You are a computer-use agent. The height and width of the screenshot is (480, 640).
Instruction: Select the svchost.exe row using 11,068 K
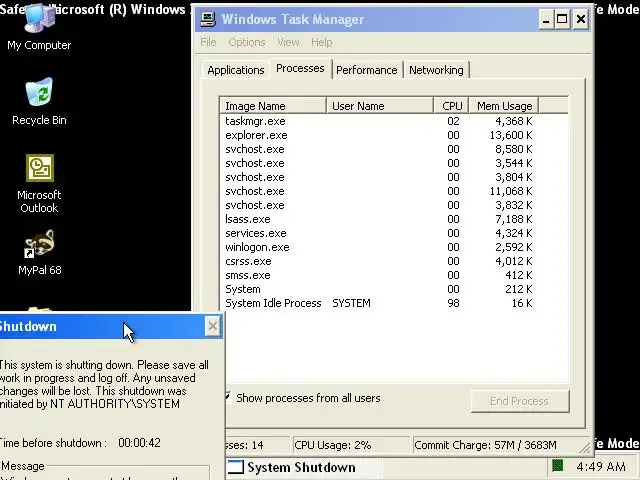[x=379, y=191]
